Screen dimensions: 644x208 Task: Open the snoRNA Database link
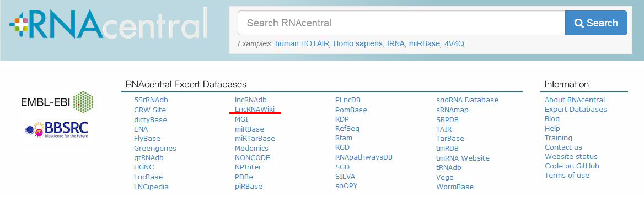tap(467, 100)
